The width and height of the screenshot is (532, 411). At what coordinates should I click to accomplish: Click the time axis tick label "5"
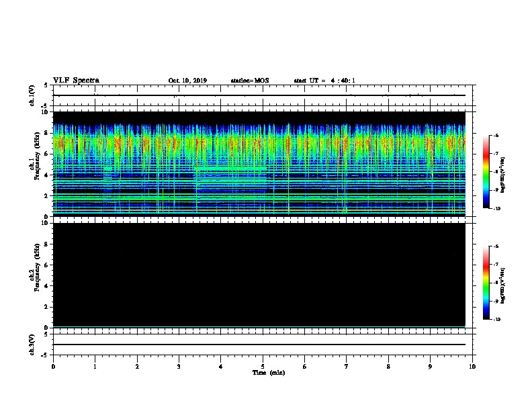263,367
